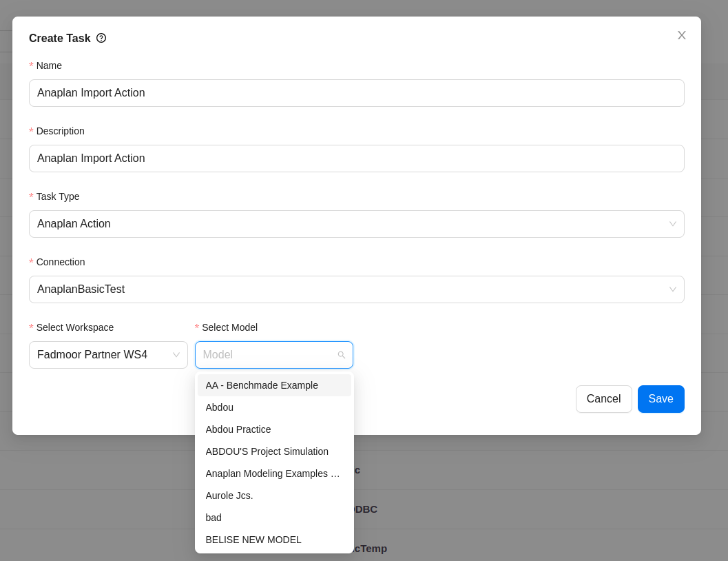This screenshot has height=561, width=728.
Task: Focus the Model search combo box
Action: [274, 355]
